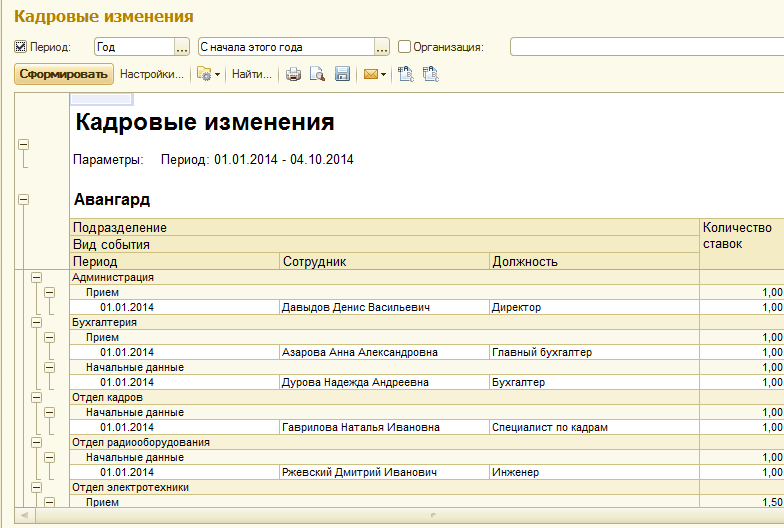Select the Администрация row label

pos(112,277)
